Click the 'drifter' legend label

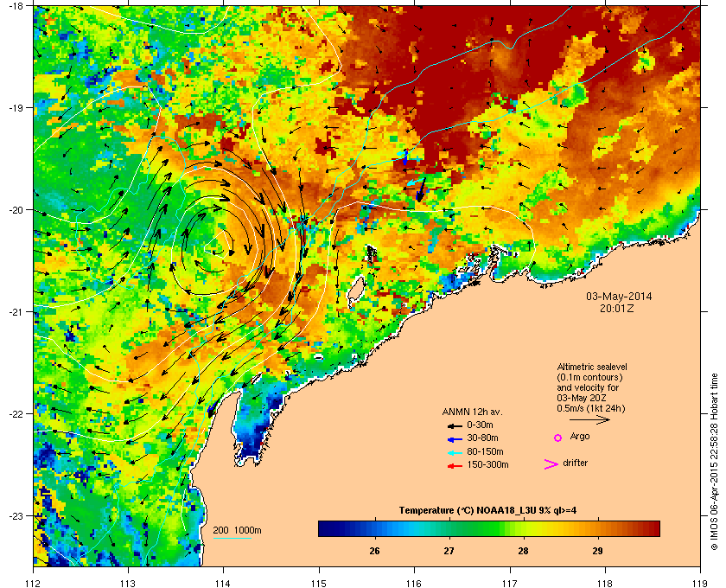(575, 463)
